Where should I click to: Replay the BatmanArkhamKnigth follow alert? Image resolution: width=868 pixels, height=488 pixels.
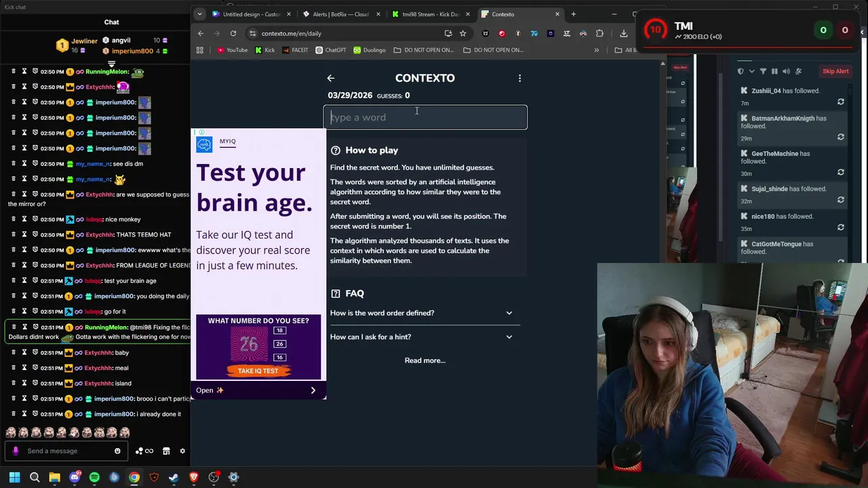[841, 138]
